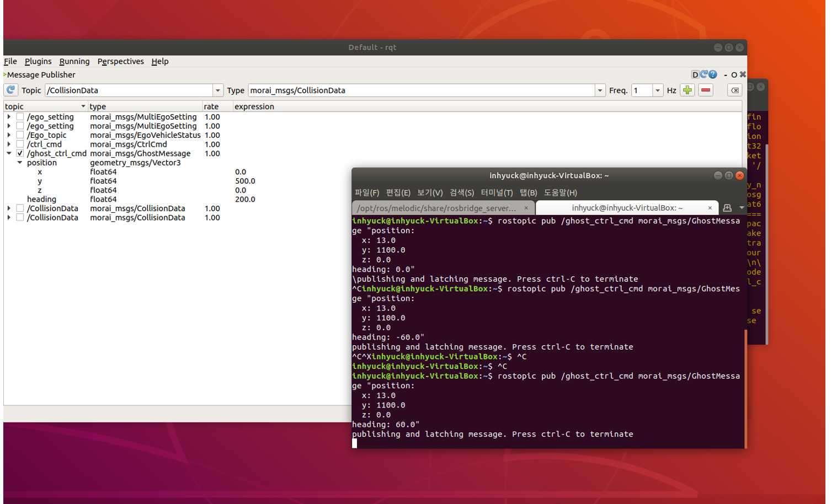The width and height of the screenshot is (837, 504).
Task: Add the publisher with the green plus
Action: click(x=687, y=90)
